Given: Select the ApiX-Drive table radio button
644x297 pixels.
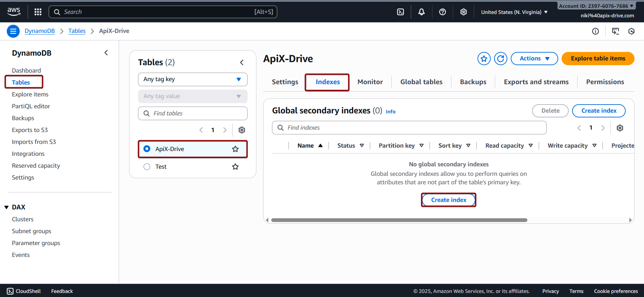Looking at the screenshot, I should tap(147, 149).
